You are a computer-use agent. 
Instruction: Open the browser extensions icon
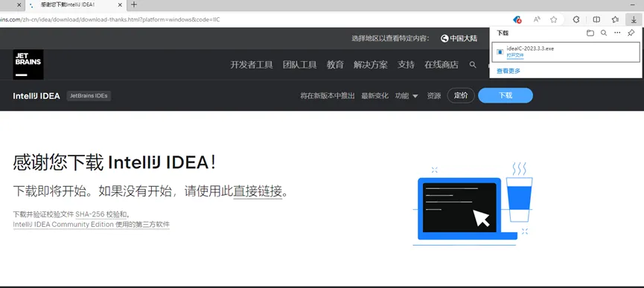[x=576, y=19]
